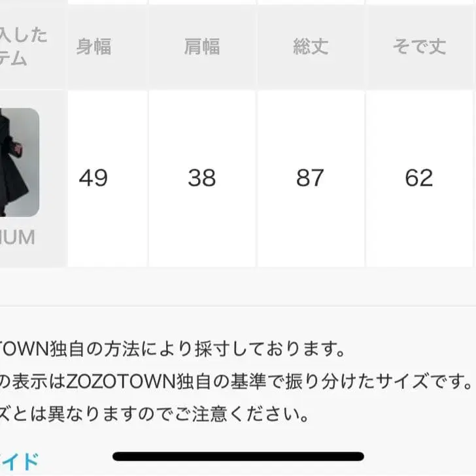Tap the black coat product thumbnail

click(20, 162)
